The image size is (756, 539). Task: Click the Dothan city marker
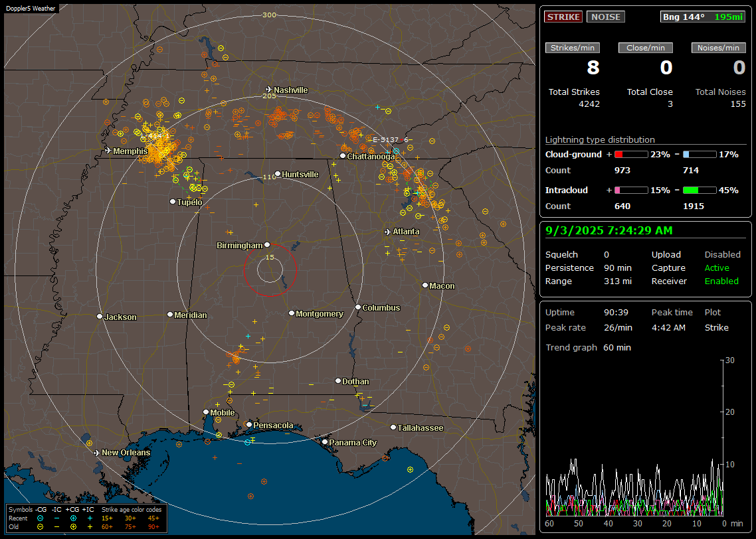click(x=338, y=380)
